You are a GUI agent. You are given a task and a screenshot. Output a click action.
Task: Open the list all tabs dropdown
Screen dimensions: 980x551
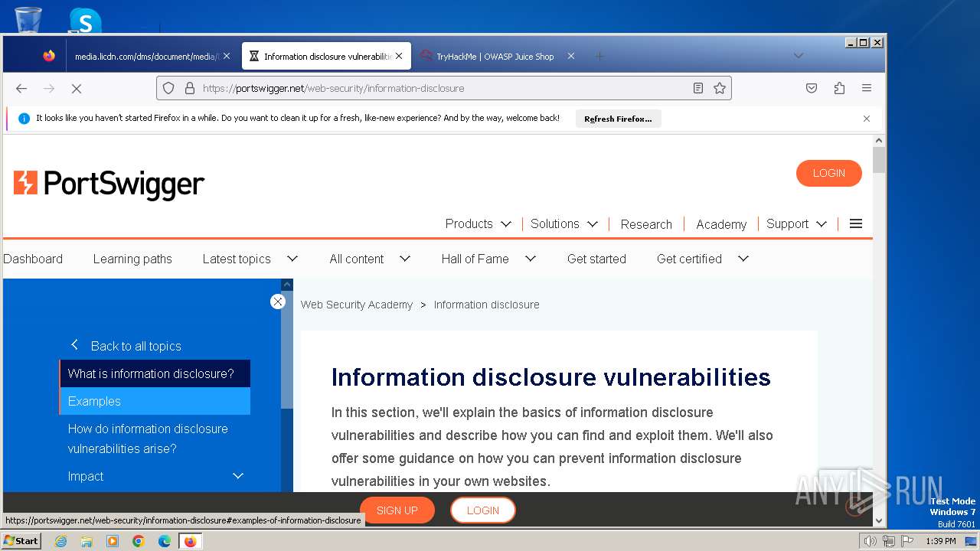click(798, 56)
